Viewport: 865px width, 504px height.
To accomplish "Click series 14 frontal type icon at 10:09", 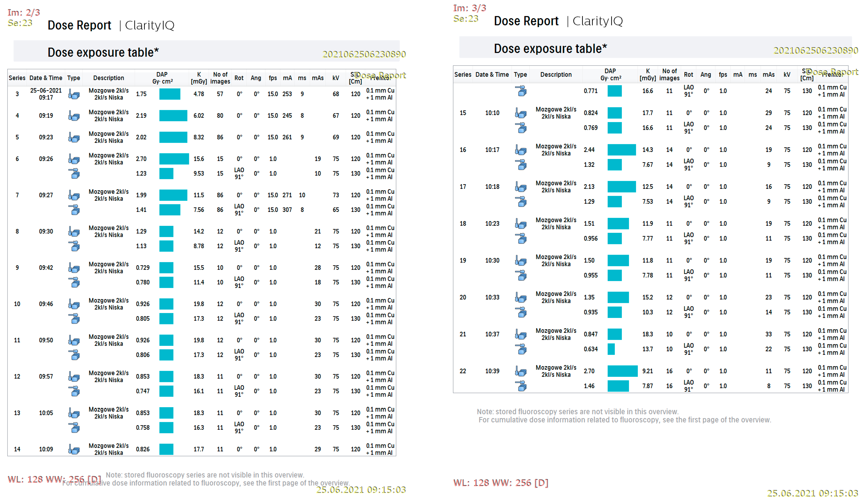I will tap(74, 449).
